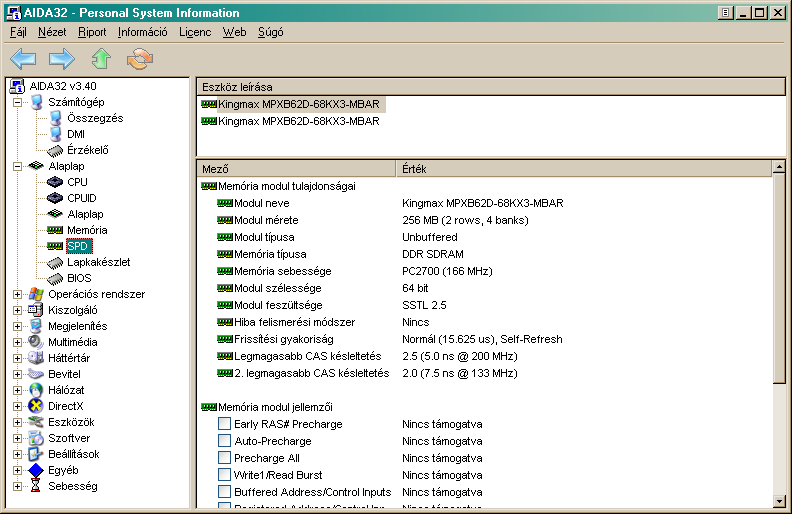Image resolution: width=792 pixels, height=514 pixels.
Task: Click the Kiszolgáló server icon
Action: pyautogui.click(x=36, y=310)
